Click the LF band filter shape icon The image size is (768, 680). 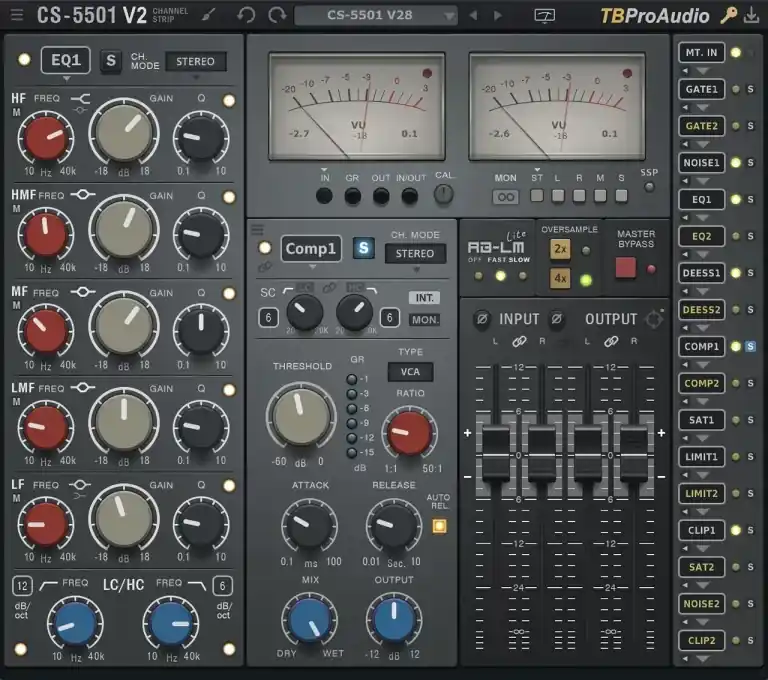(x=80, y=485)
